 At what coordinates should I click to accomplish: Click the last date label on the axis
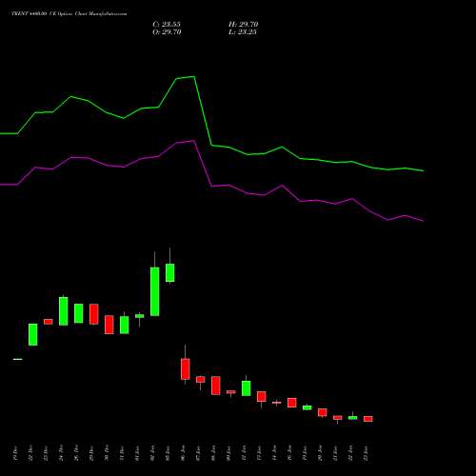366,453
